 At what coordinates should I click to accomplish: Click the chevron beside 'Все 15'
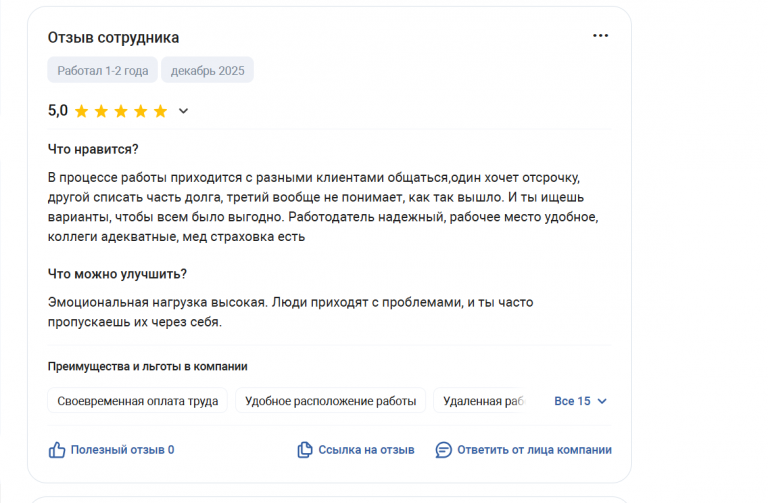[x=602, y=401]
